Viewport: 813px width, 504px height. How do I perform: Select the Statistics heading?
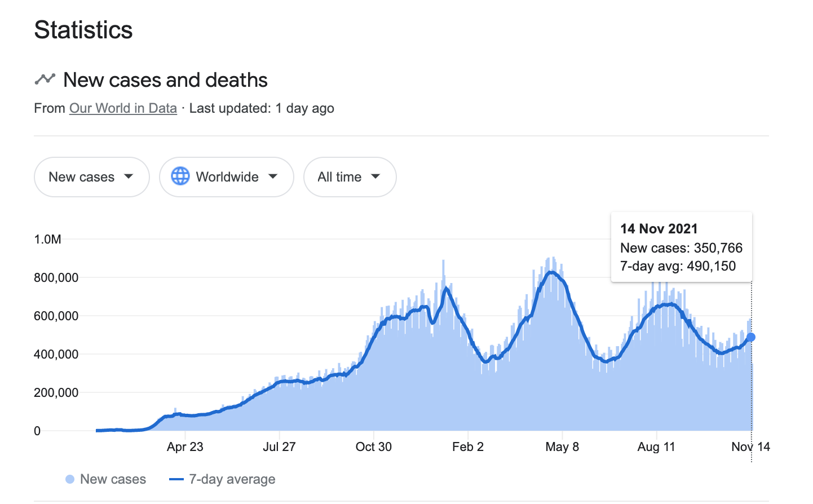83,30
